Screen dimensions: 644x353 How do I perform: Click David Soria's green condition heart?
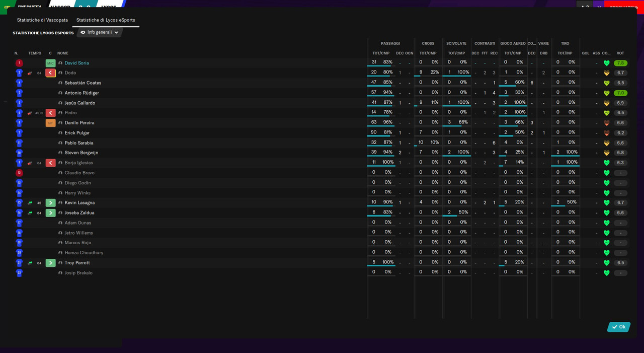(x=606, y=63)
